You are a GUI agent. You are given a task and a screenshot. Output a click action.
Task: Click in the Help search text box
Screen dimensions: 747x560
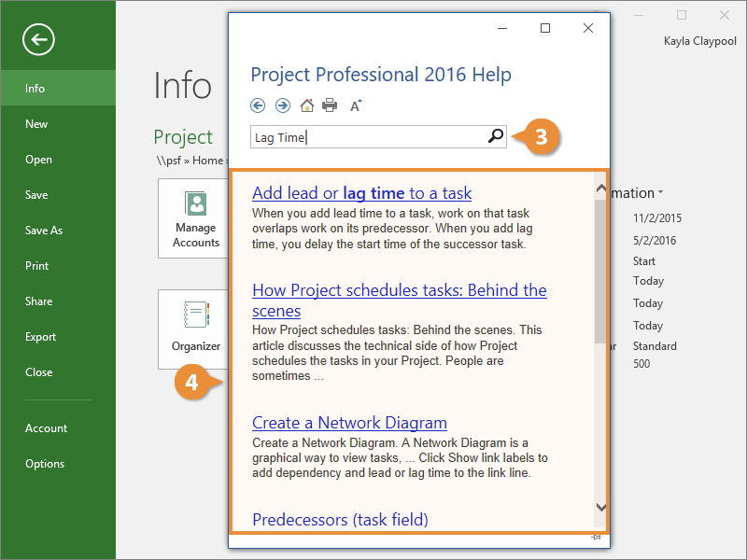tap(368, 137)
